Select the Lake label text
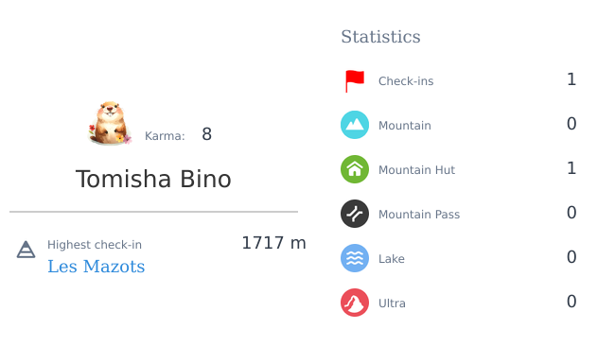Image resolution: width=615 pixels, height=364 pixels. (x=392, y=259)
